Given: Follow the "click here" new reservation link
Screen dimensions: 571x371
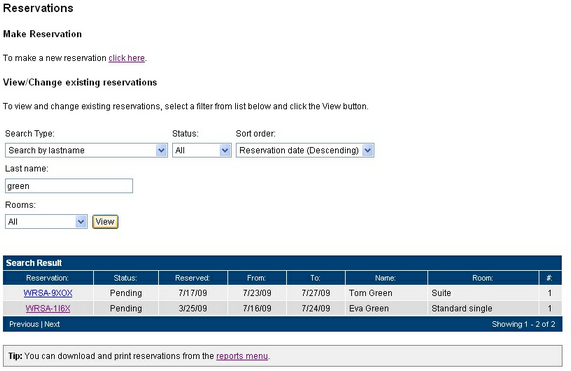Looking at the screenshot, I should tap(126, 58).
